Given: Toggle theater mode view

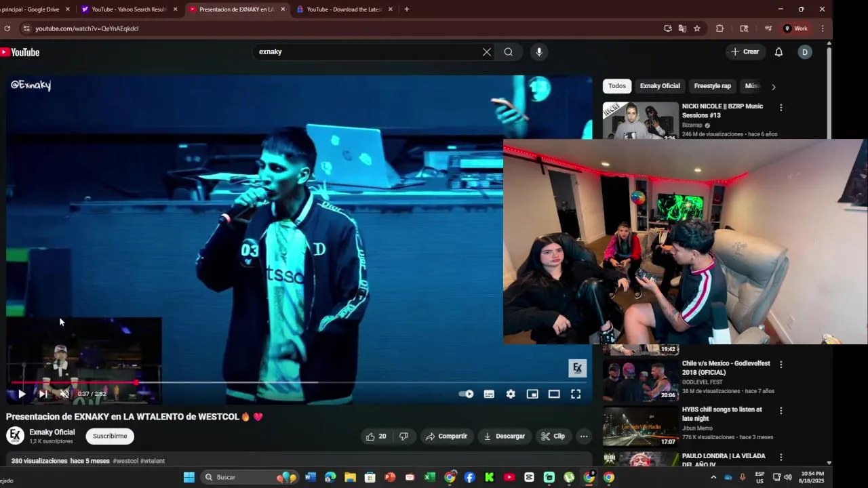Looking at the screenshot, I should click(x=554, y=394).
